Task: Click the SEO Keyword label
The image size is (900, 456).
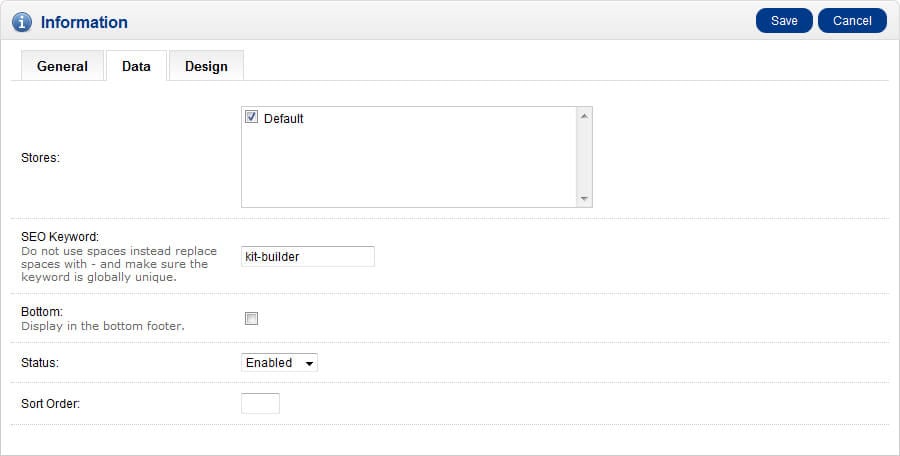Action: pyautogui.click(x=60, y=237)
